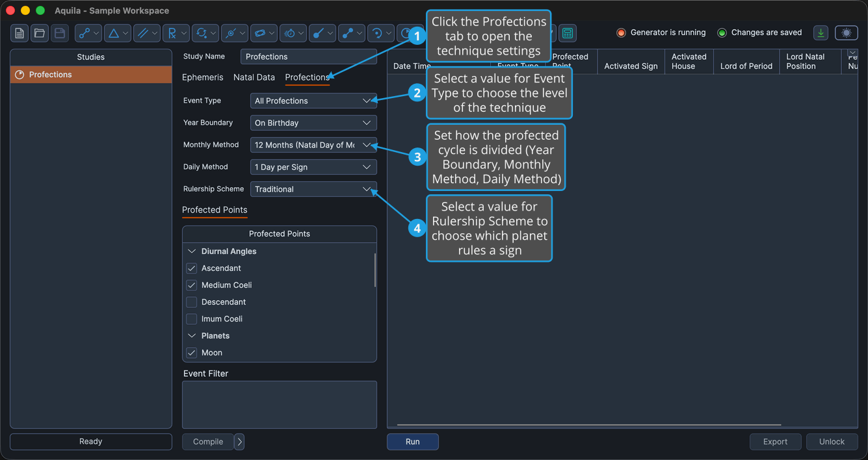Click the Profected Points list header
The height and width of the screenshot is (460, 868).
[280, 234]
